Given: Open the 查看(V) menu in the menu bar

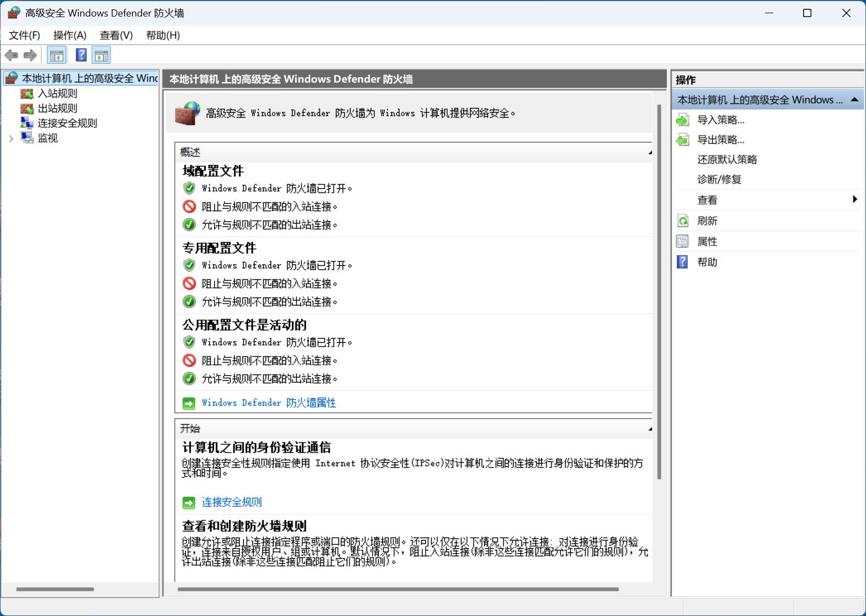Looking at the screenshot, I should click(116, 35).
